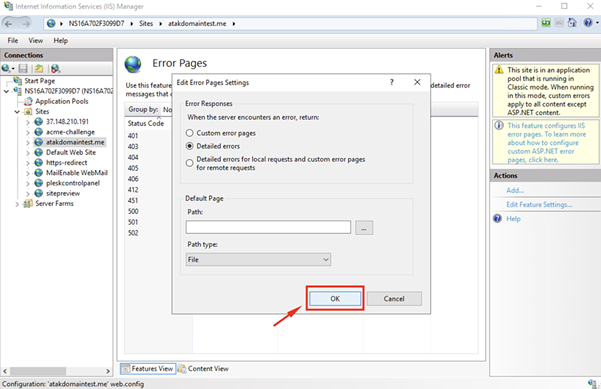
Task: Click the stop icon in the top toolbar
Action: pos(559,23)
